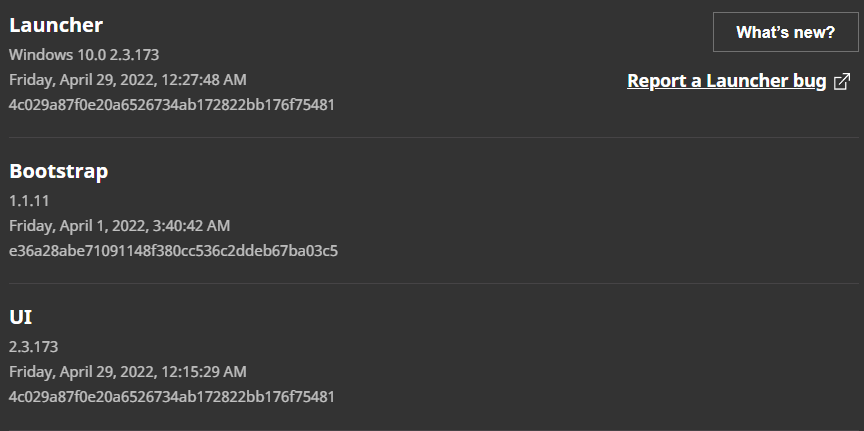Select the UI section commit hash
The height and width of the screenshot is (431, 864).
point(171,396)
